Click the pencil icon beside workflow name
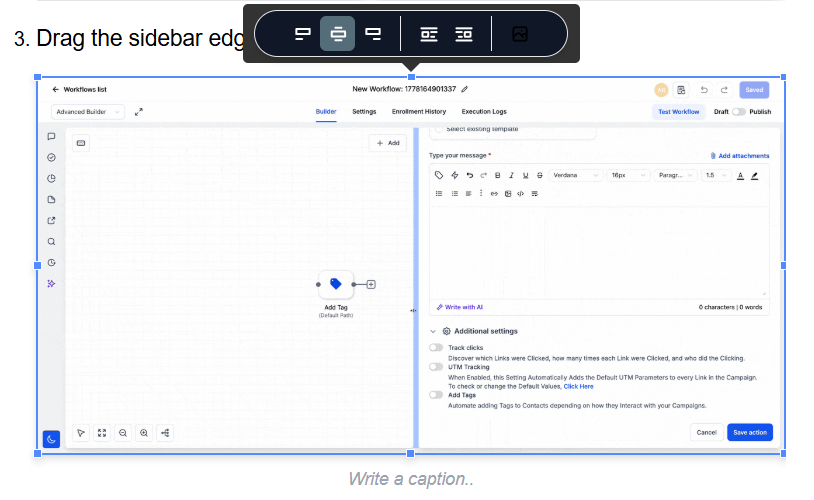 465,89
